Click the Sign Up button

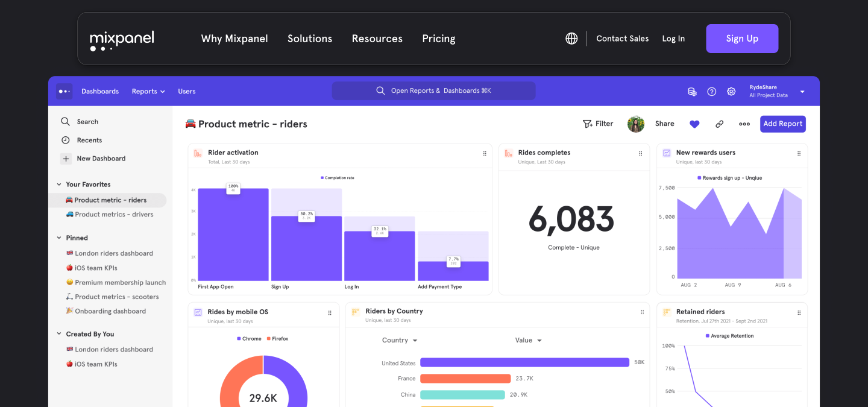point(742,39)
